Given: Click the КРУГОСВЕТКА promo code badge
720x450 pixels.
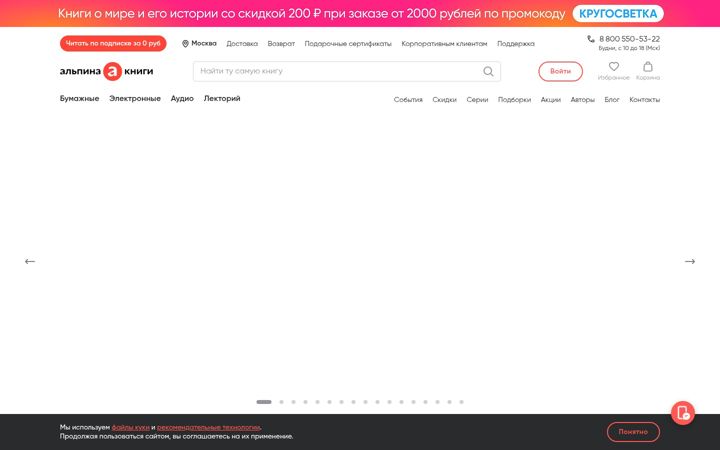Looking at the screenshot, I should (618, 14).
